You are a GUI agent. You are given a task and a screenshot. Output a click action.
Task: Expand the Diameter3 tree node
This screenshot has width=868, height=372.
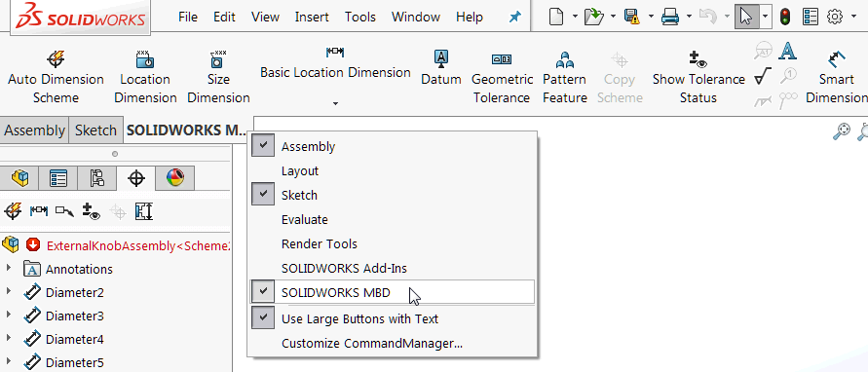point(9,315)
